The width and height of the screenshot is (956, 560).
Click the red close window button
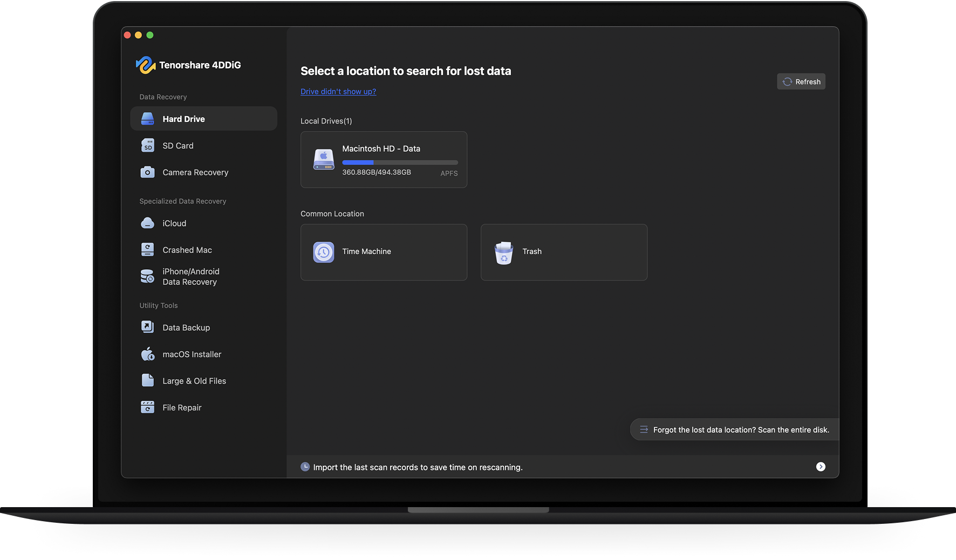click(127, 35)
